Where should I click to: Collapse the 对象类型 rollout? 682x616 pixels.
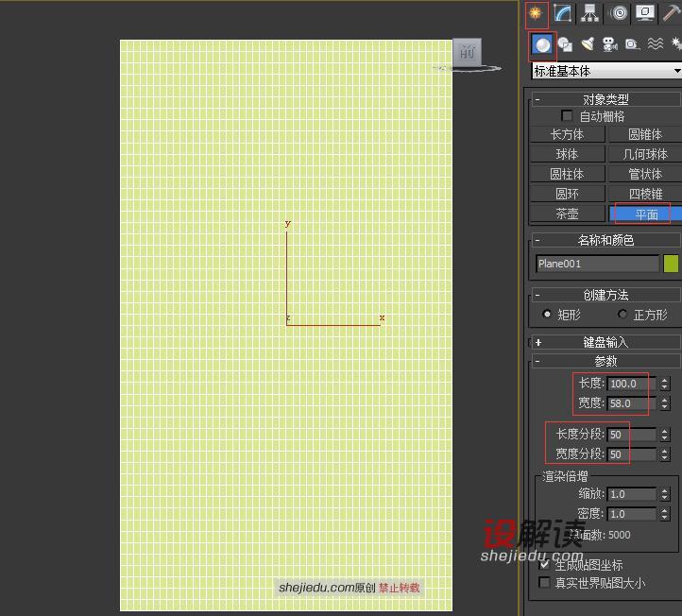pos(605,99)
